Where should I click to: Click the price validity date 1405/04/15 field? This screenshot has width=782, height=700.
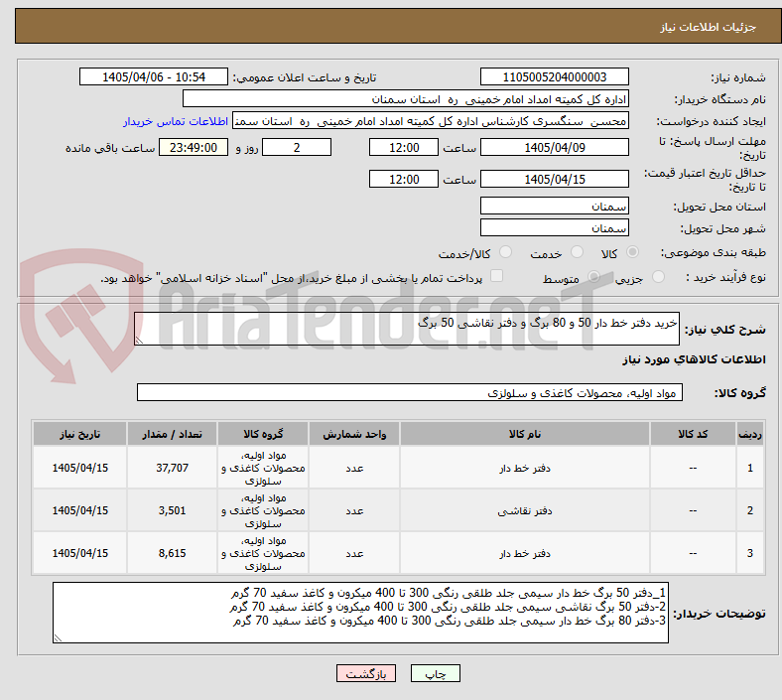click(x=554, y=179)
